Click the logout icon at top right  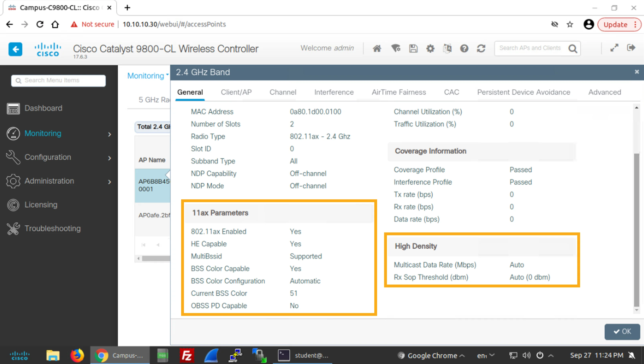coord(631,48)
